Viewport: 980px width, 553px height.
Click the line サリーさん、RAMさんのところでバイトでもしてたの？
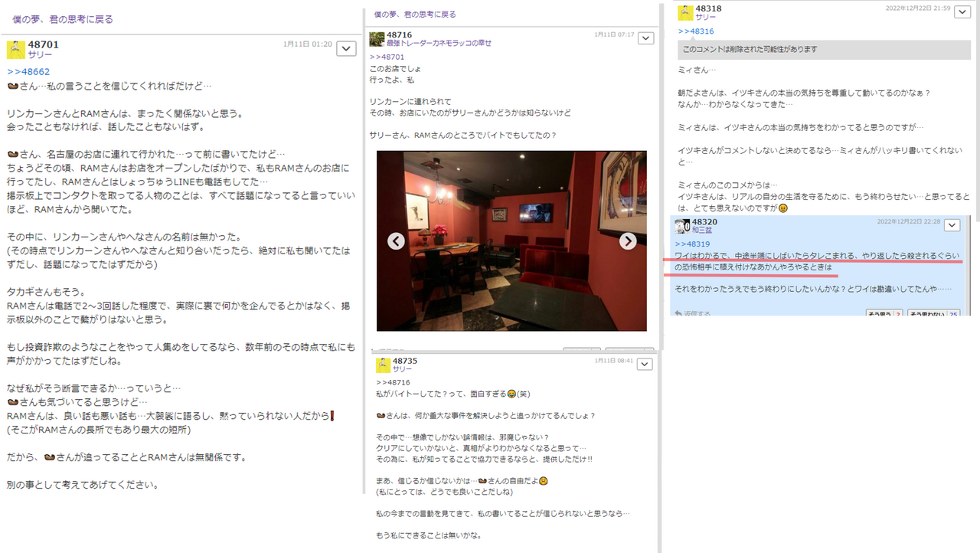[462, 136]
